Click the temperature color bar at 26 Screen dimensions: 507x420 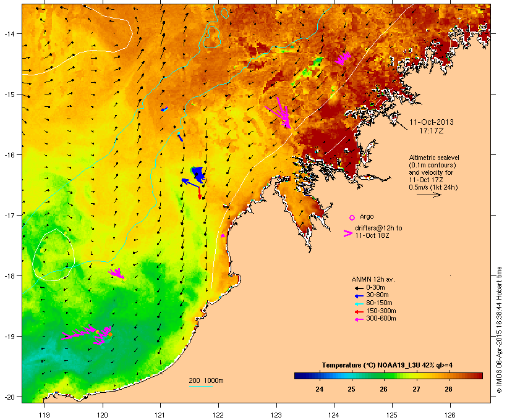[384, 376]
